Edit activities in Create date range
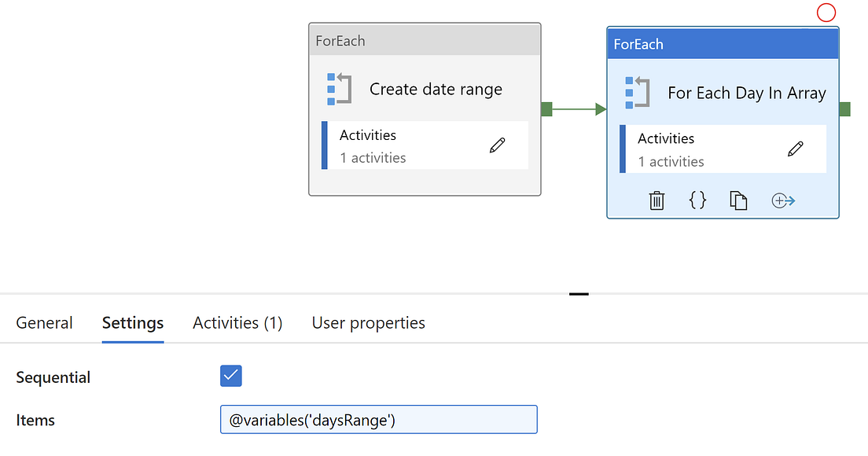The width and height of the screenshot is (868, 456). pyautogui.click(x=497, y=145)
